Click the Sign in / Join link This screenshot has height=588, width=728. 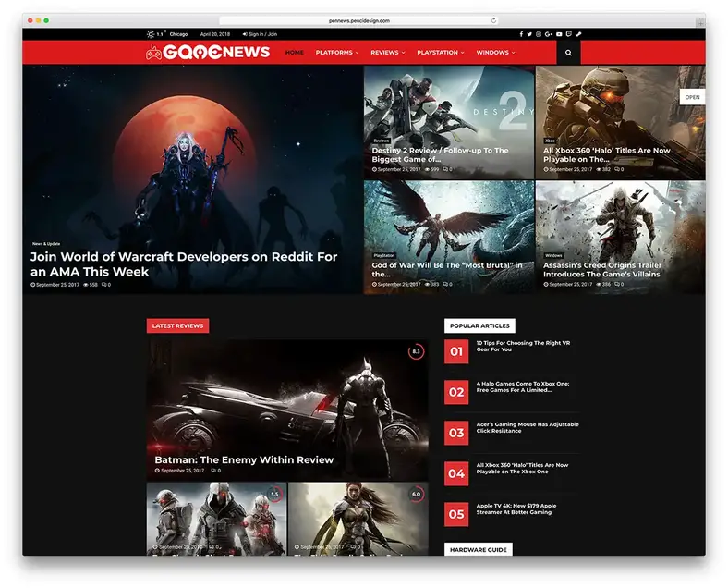[262, 34]
